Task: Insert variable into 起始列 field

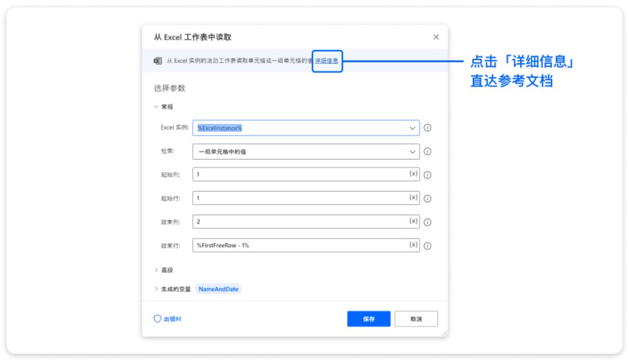Action: pyautogui.click(x=413, y=174)
